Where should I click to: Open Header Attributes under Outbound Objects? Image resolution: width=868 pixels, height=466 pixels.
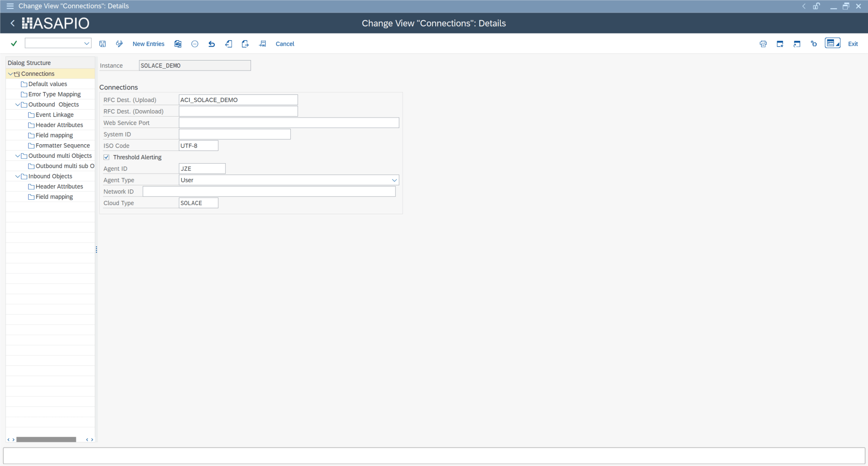pyautogui.click(x=59, y=125)
